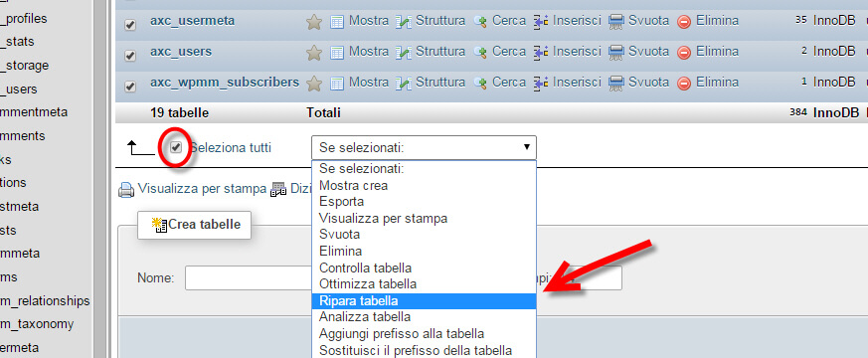Open the axc_usermeta table link
Screen dimensions: 868x358
pos(192,21)
